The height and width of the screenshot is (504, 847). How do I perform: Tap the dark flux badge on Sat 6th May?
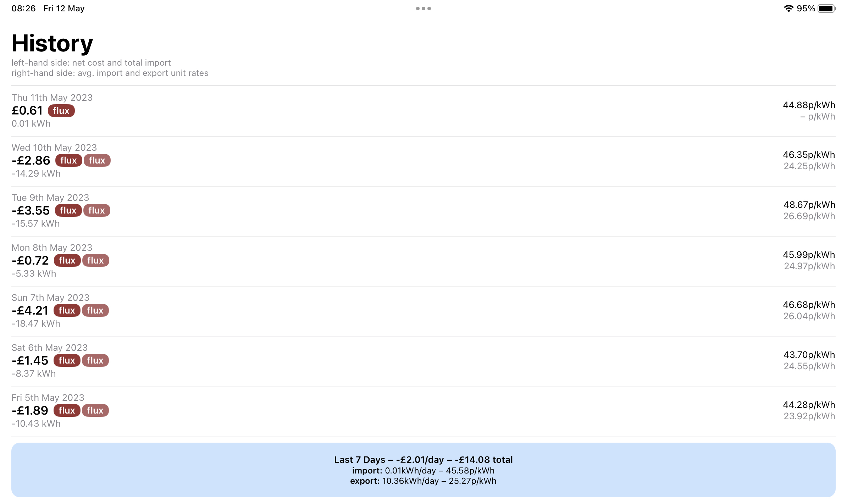click(x=67, y=360)
